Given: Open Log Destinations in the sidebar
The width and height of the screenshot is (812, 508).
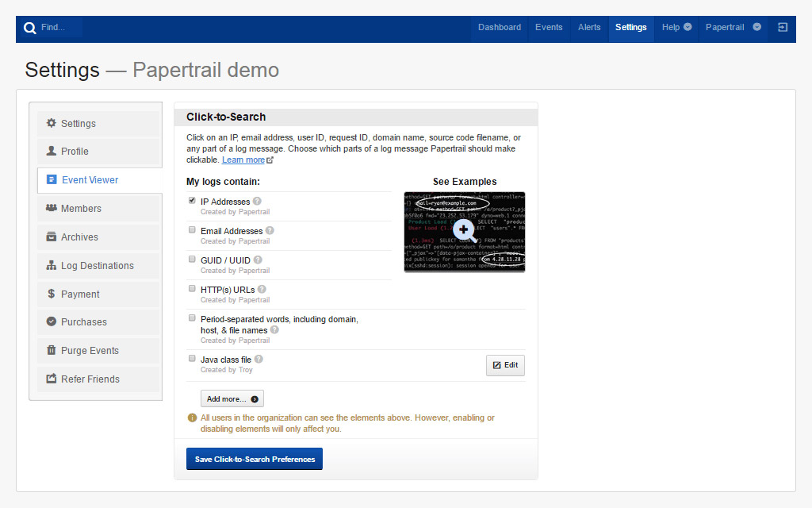Looking at the screenshot, I should [97, 265].
